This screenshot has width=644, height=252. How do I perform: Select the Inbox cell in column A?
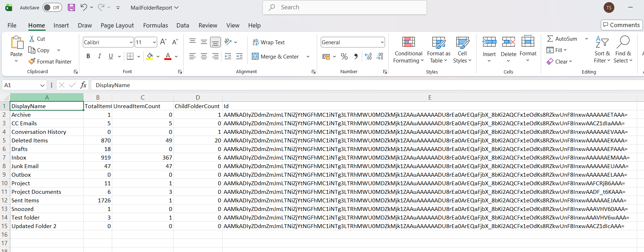pos(47,157)
